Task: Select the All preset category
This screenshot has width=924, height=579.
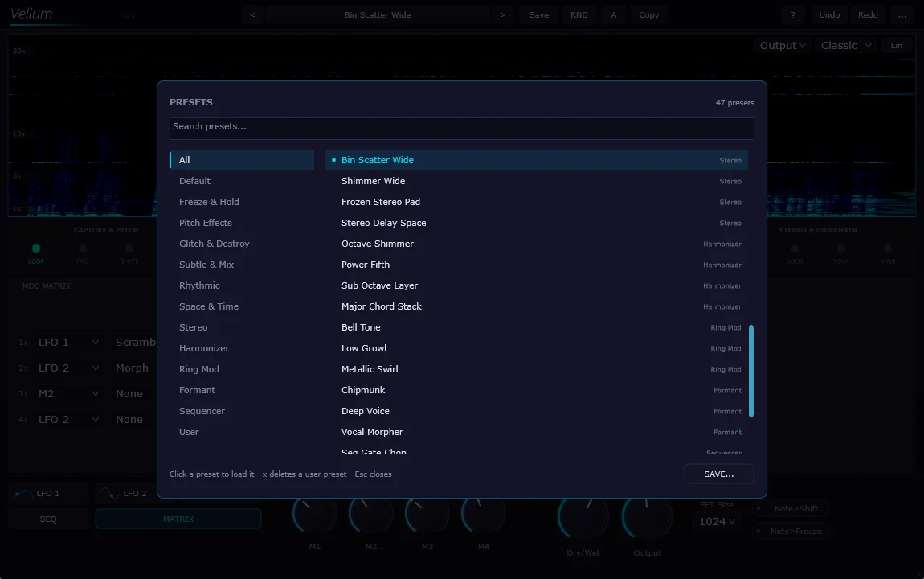Action: pyautogui.click(x=242, y=160)
